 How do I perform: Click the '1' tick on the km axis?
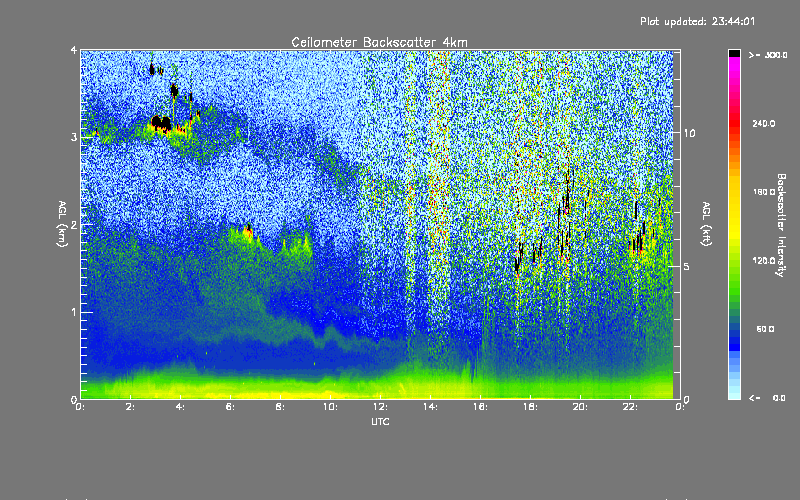click(x=74, y=312)
